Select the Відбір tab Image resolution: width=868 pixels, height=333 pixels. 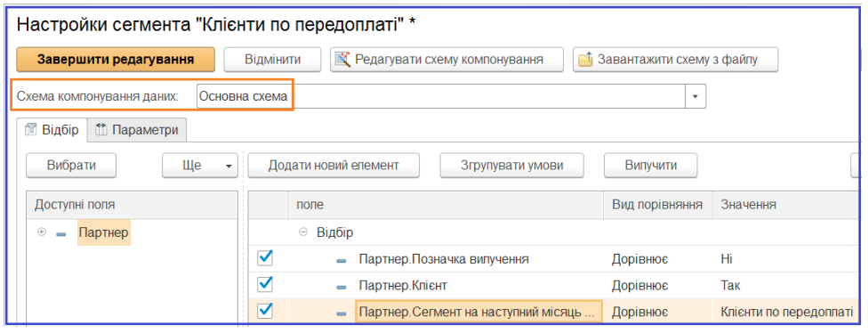click(x=52, y=130)
